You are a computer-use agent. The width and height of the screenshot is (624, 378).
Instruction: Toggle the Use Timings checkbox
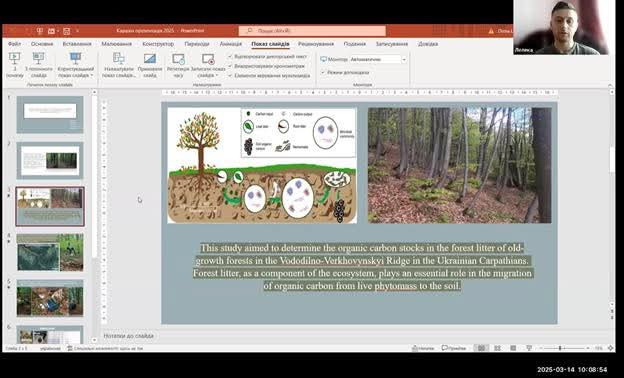point(230,66)
